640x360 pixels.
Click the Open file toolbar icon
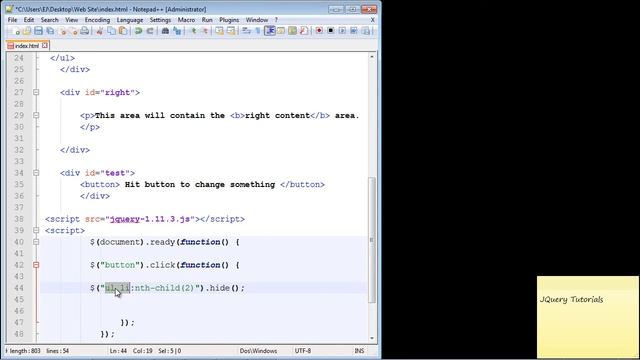click(27, 31)
